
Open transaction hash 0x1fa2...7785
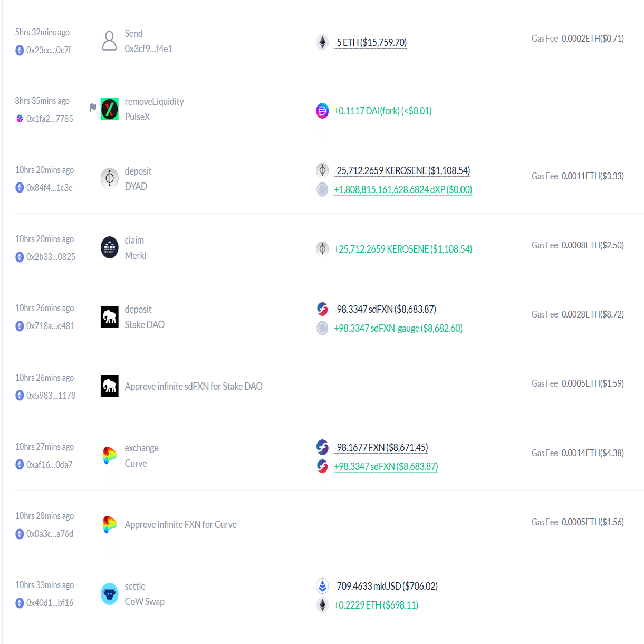[50, 119]
